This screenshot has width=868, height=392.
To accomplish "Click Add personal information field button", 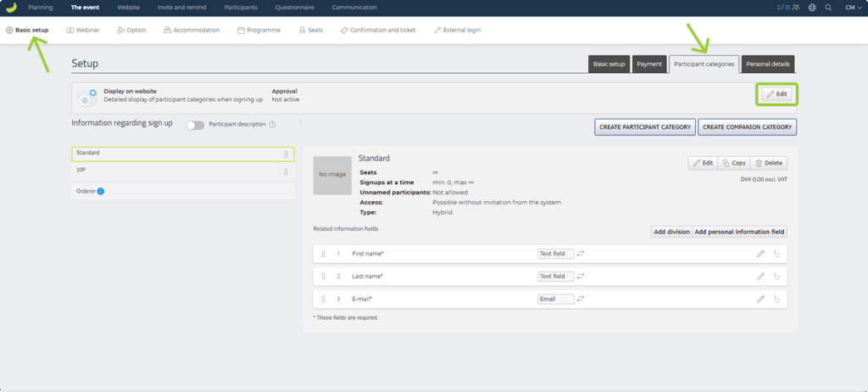I will [x=739, y=232].
